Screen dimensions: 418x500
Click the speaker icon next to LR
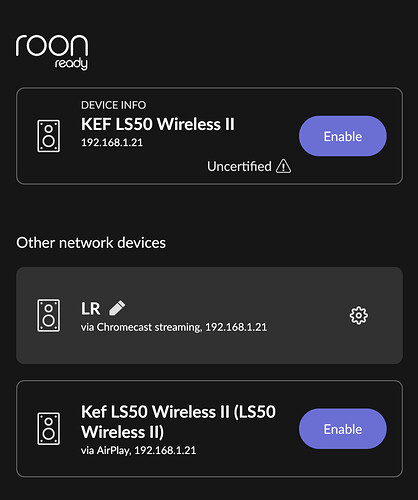pos(49,315)
